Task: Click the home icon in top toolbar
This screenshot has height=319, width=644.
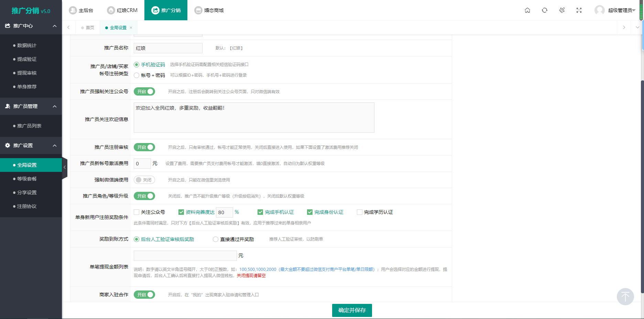Action: click(527, 10)
